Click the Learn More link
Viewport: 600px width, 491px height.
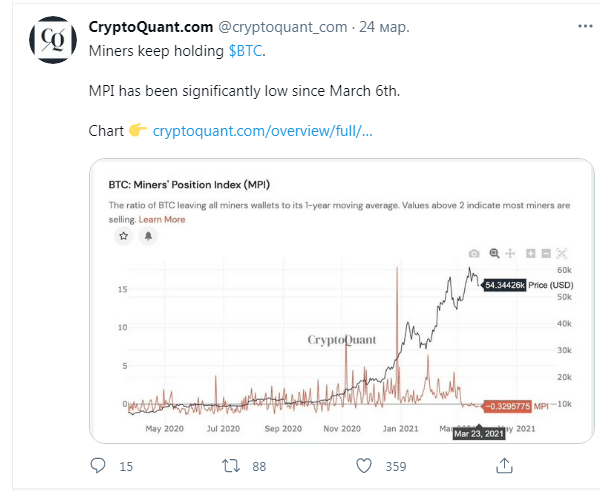click(162, 220)
